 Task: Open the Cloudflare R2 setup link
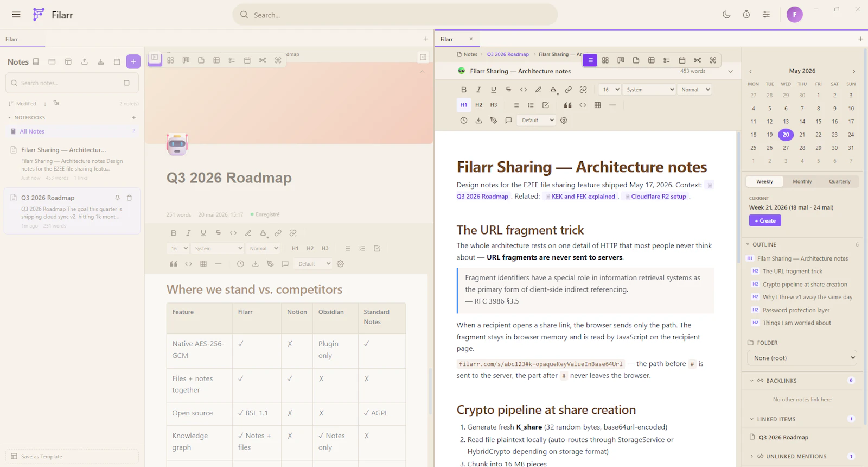pyautogui.click(x=655, y=197)
